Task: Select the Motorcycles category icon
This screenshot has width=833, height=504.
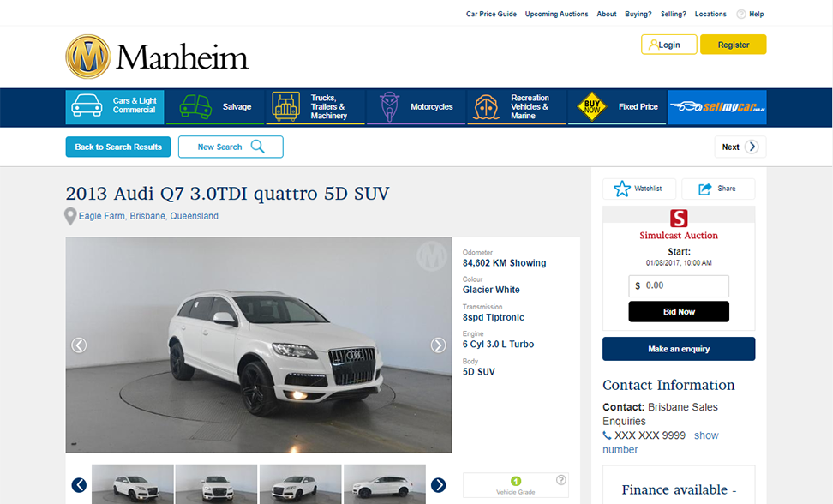Action: coord(389,107)
